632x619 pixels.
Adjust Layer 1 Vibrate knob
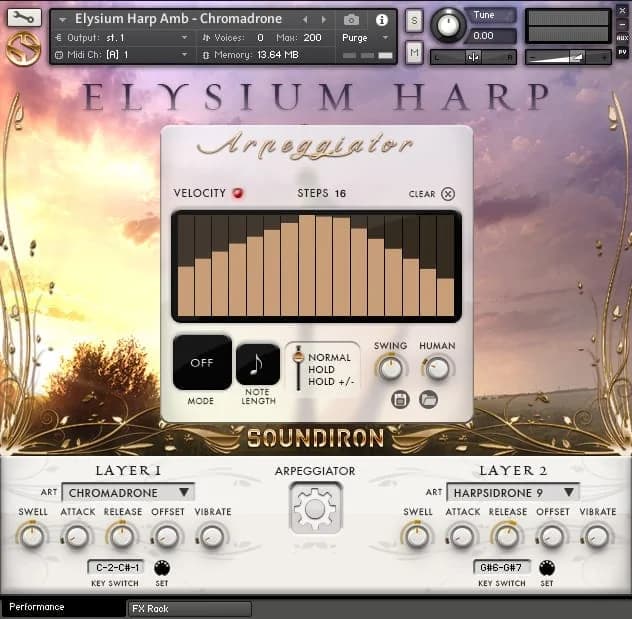(x=212, y=536)
